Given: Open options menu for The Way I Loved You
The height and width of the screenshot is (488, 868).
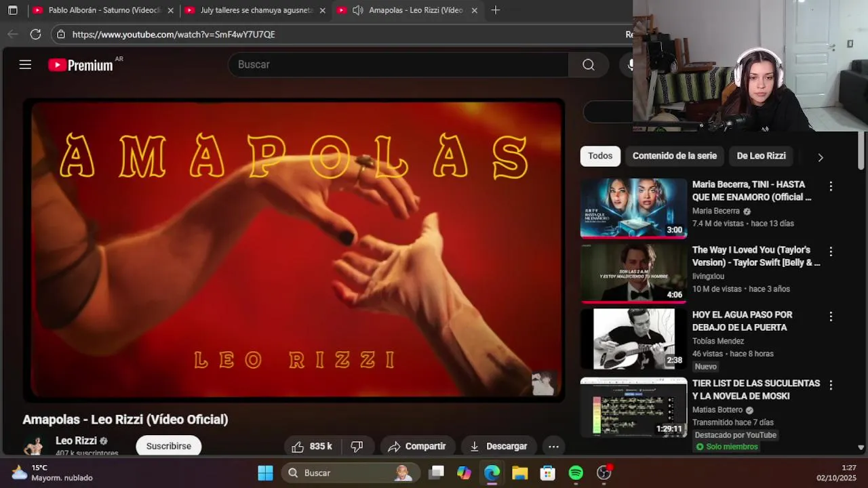Looking at the screenshot, I should pyautogui.click(x=831, y=251).
